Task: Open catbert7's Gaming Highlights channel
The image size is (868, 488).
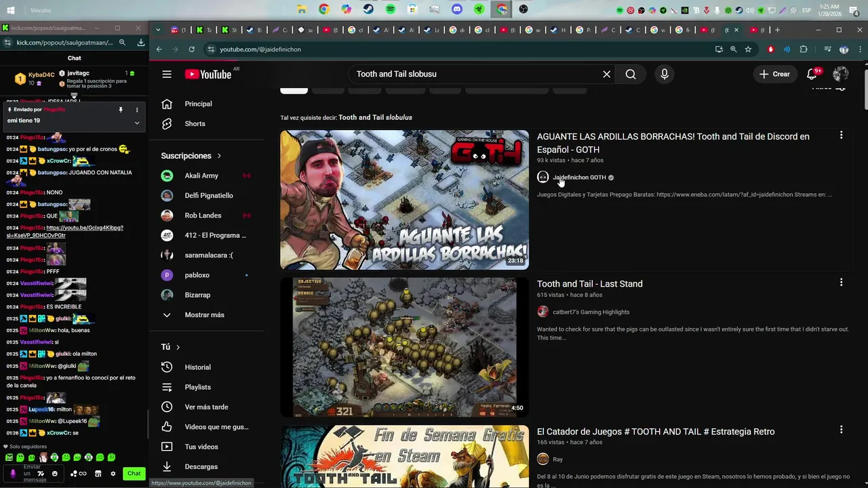Action: point(591,312)
